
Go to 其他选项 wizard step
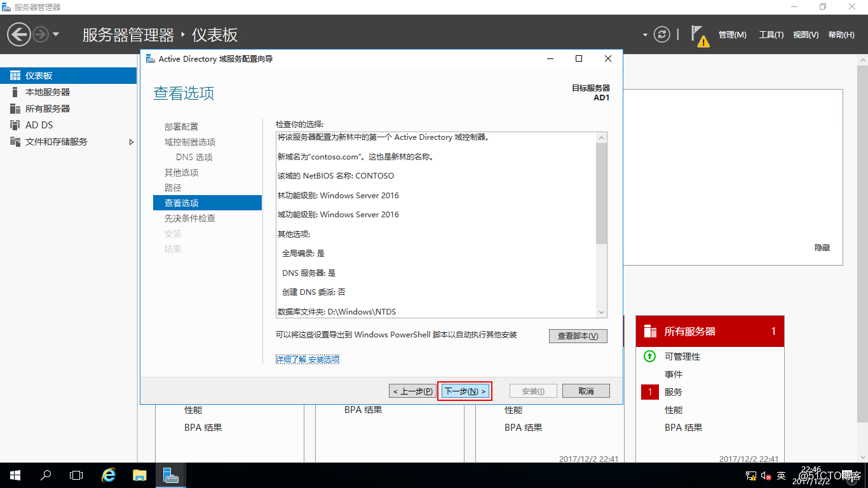(x=181, y=172)
